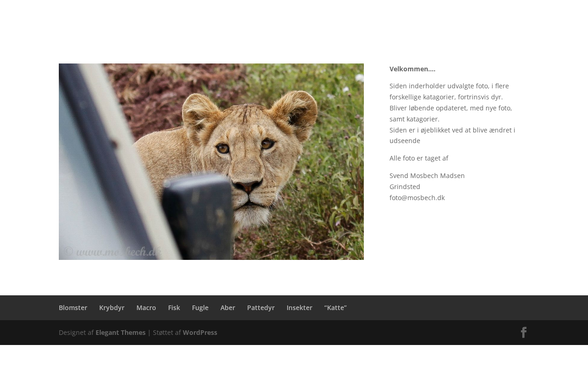Follow the WordPress link
The image size is (588, 368).
pos(200,333)
